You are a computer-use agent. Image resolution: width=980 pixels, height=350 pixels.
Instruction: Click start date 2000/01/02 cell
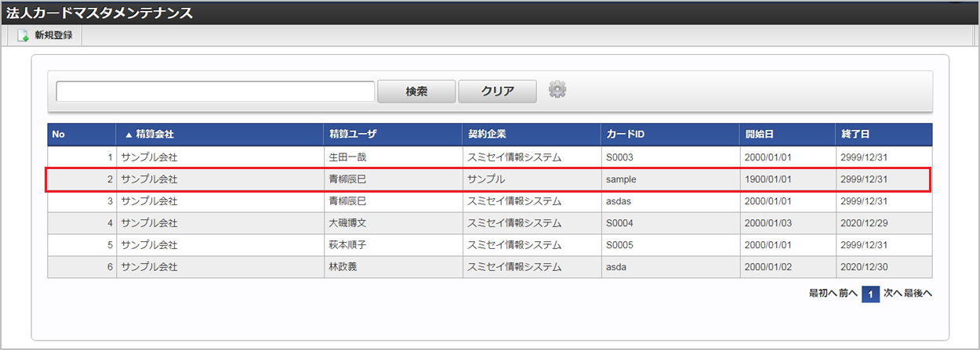pyautogui.click(x=788, y=267)
